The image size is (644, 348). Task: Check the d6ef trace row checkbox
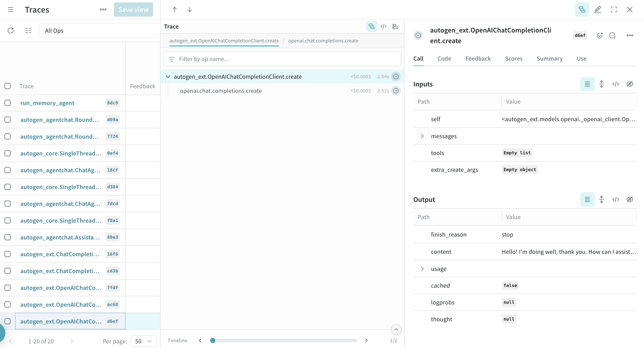pyautogui.click(x=8, y=321)
